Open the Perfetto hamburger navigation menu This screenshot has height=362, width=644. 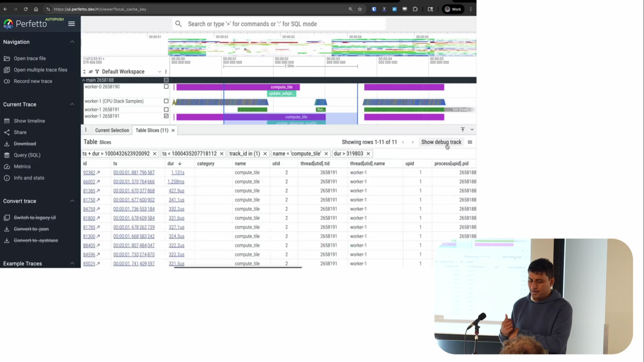71,23
